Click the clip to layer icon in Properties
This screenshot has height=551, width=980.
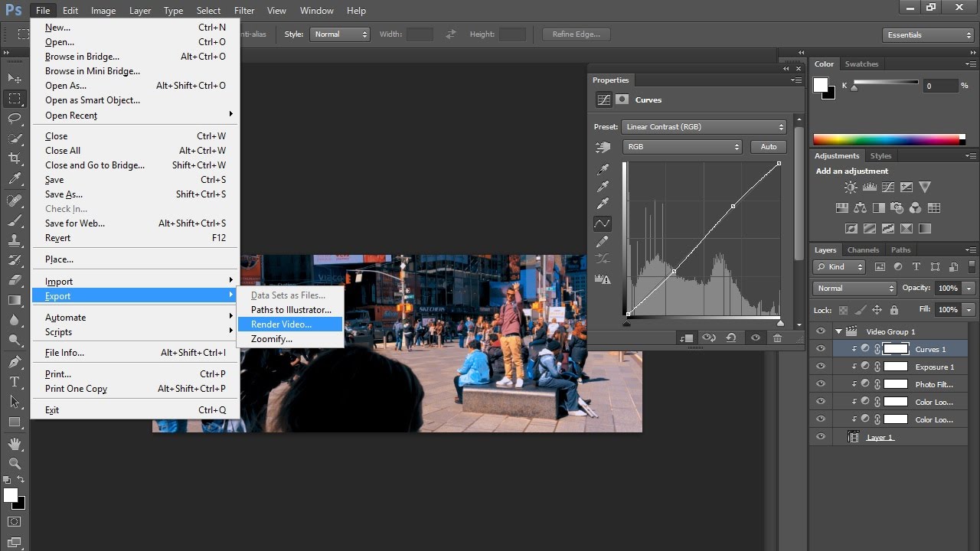(687, 337)
